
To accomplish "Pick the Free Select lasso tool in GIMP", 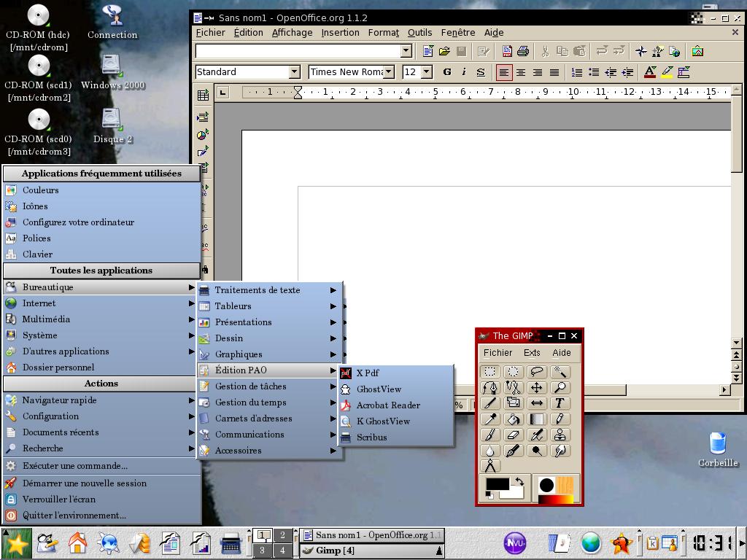I will point(536,371).
